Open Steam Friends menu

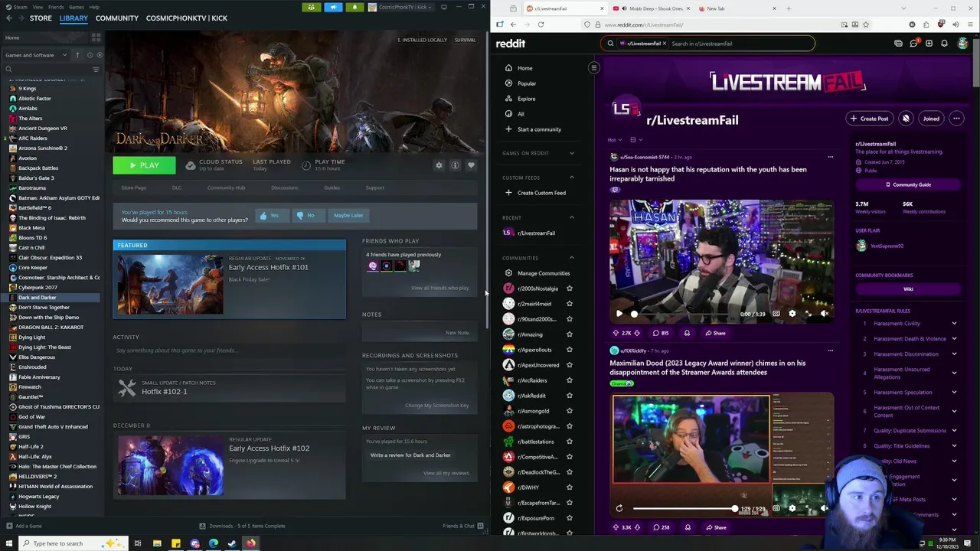click(56, 7)
